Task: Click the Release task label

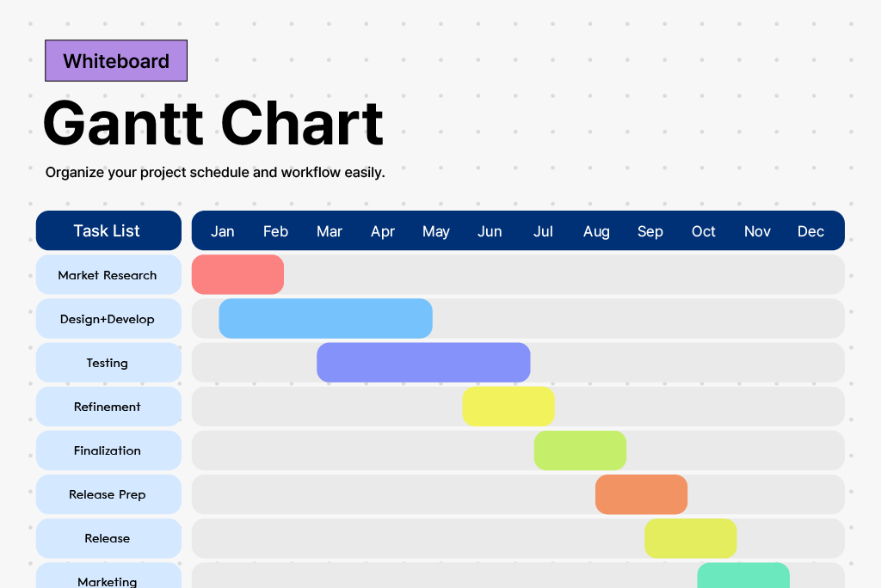Action: pos(108,538)
